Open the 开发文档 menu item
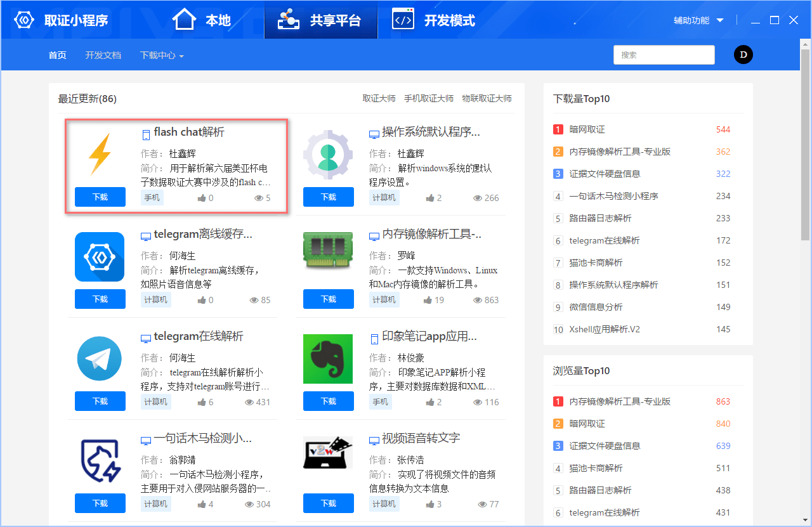This screenshot has height=527, width=812. (x=103, y=55)
